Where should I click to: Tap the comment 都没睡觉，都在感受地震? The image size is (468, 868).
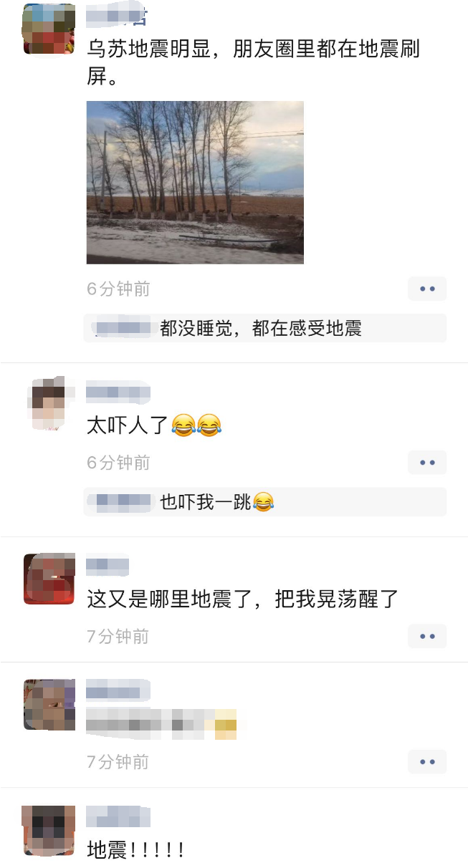point(261,329)
